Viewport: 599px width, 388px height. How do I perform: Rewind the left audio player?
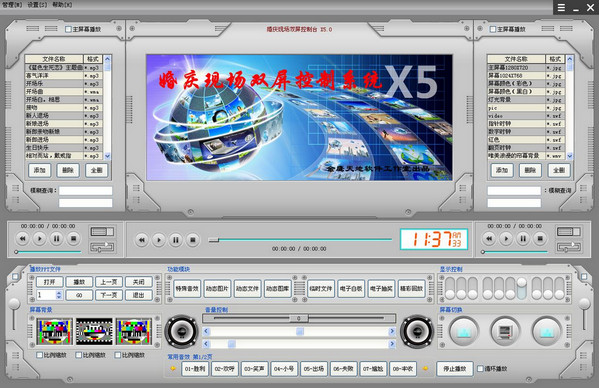22,239
